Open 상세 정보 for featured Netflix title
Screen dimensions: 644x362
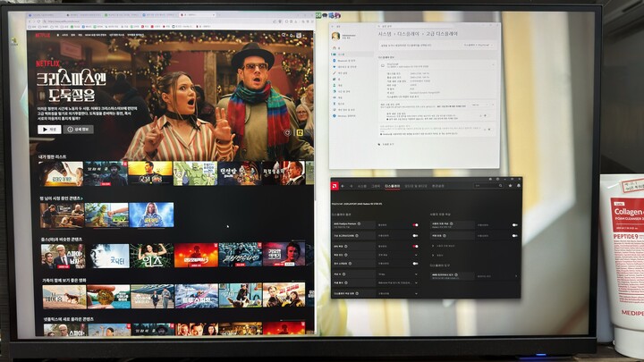(79, 130)
